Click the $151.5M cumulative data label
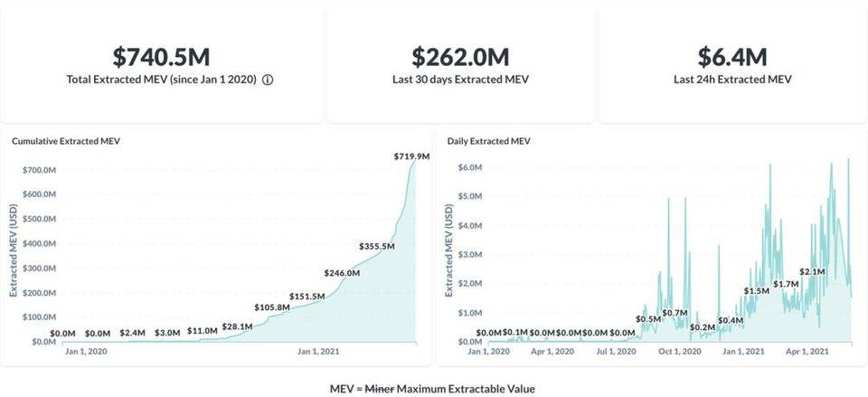 click(x=307, y=297)
